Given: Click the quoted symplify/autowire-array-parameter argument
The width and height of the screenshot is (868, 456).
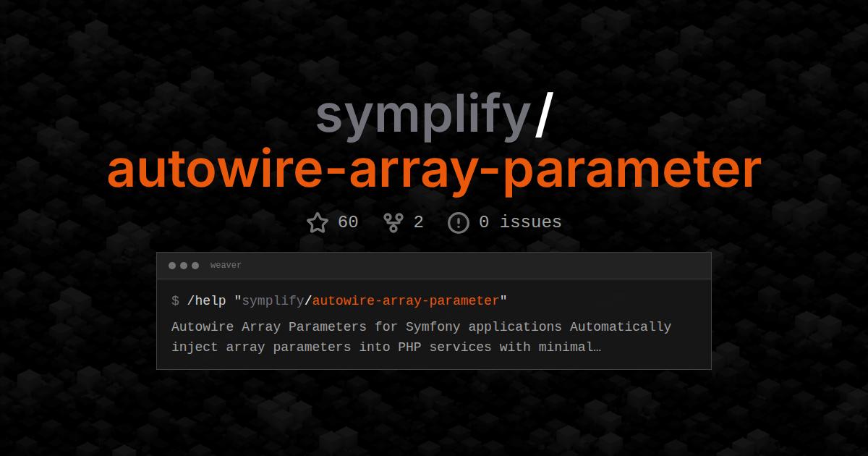Looking at the screenshot, I should (373, 300).
